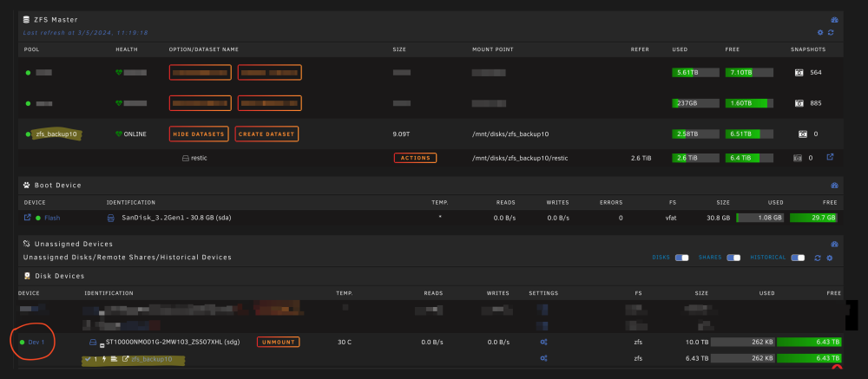Screen dimensions: 868x379
Task: Click lightning bolt icon in zfs_backup10 partition row
Action: point(103,359)
